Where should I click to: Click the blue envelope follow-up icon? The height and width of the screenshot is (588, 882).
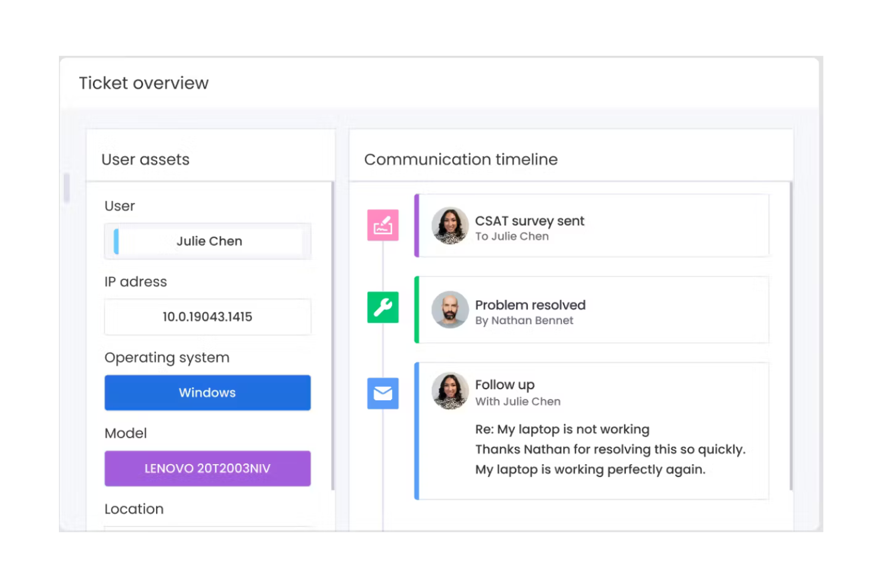pos(383,393)
